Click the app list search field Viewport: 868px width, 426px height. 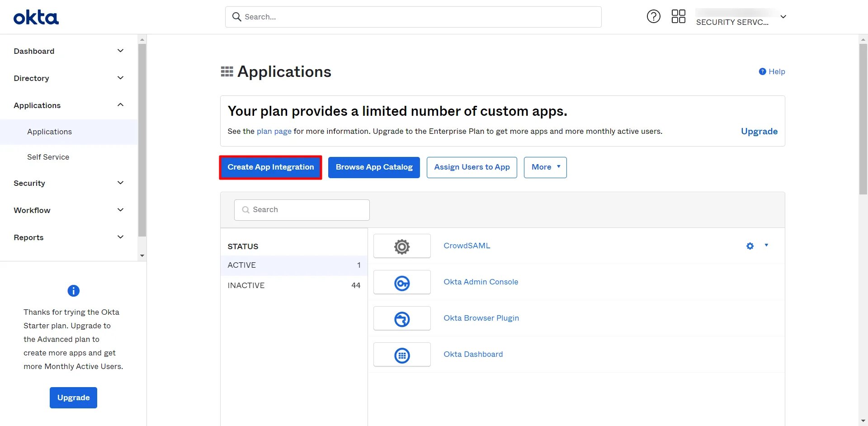[x=302, y=209]
